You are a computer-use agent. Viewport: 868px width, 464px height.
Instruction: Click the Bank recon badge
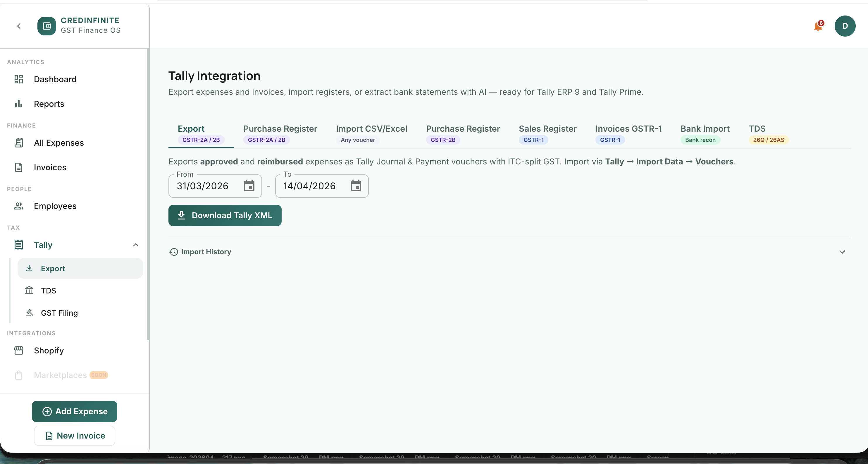click(x=700, y=140)
